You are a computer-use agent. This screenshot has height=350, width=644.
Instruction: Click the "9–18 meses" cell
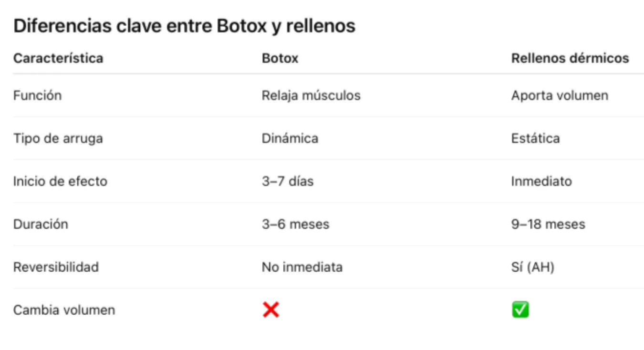(x=548, y=224)
